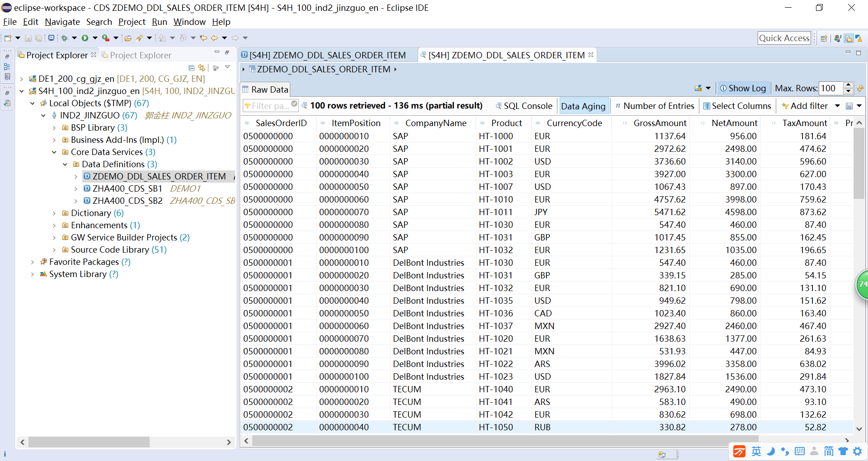This screenshot has height=461, width=868.
Task: Click the Open Perspective icon
Action: tap(824, 38)
